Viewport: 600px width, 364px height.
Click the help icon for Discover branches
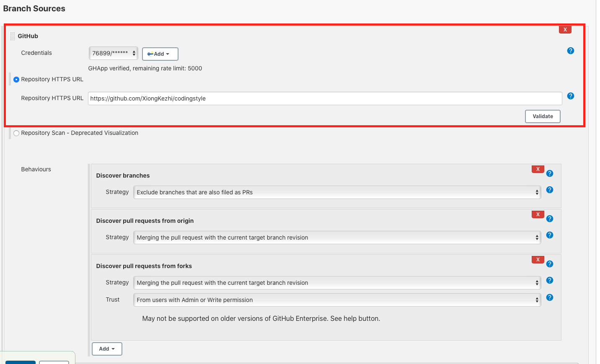click(550, 173)
